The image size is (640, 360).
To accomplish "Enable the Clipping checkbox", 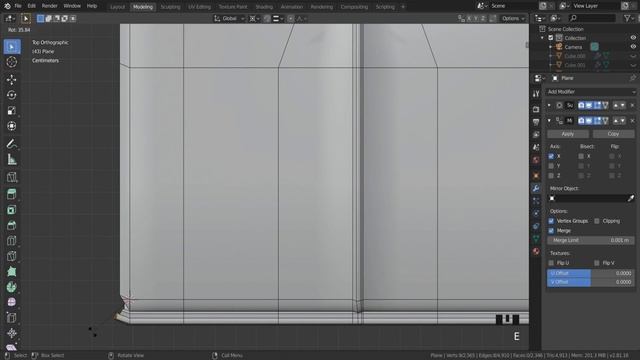I will (597, 221).
